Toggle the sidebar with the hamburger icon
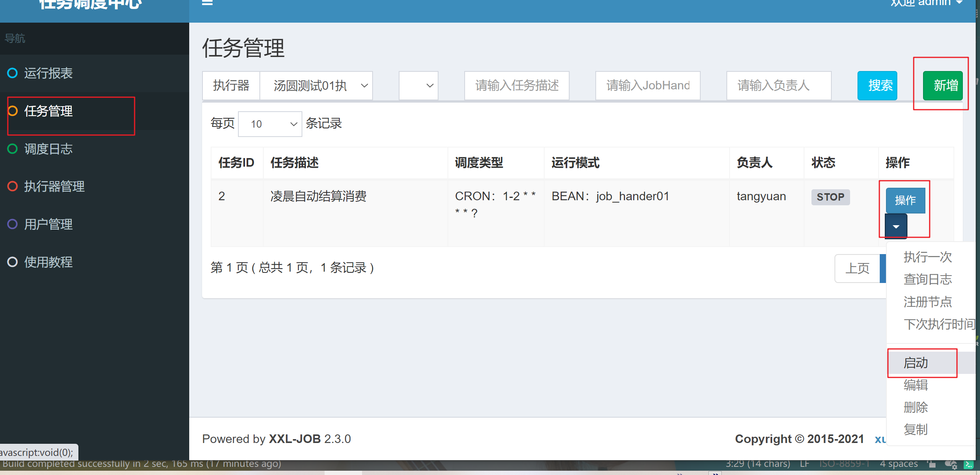980x475 pixels. point(207,2)
